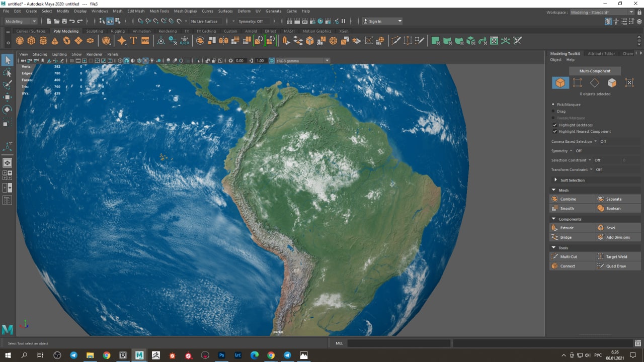Open the Transform Constraint dropdown

click(x=591, y=169)
